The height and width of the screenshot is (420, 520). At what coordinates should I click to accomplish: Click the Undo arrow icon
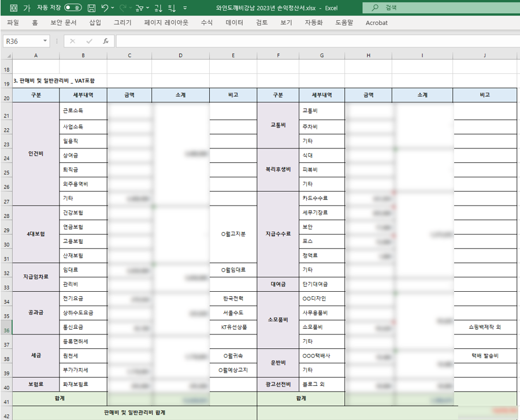(105, 8)
